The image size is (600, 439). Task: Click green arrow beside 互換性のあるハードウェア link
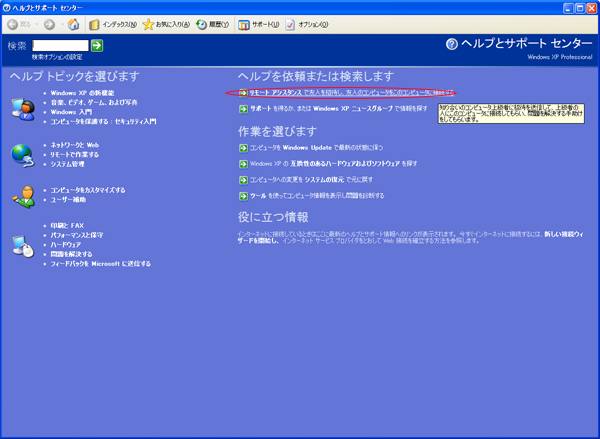pyautogui.click(x=243, y=164)
